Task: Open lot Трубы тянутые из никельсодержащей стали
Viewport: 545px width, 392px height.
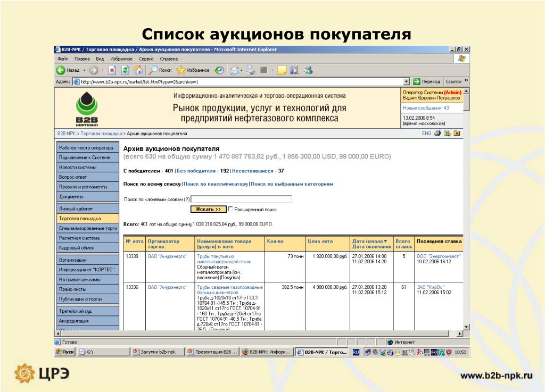Action: (x=224, y=259)
